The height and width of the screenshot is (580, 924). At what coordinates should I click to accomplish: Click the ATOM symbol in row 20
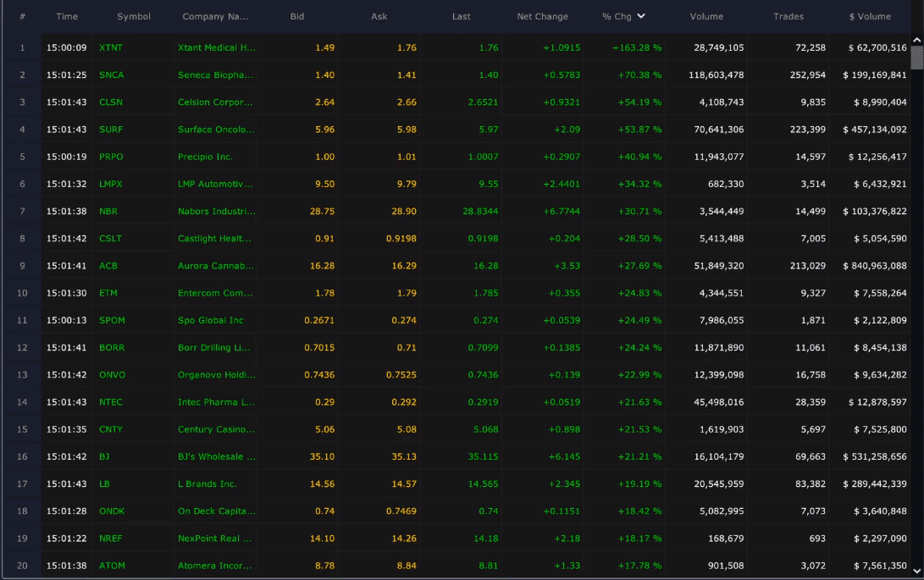tap(112, 566)
